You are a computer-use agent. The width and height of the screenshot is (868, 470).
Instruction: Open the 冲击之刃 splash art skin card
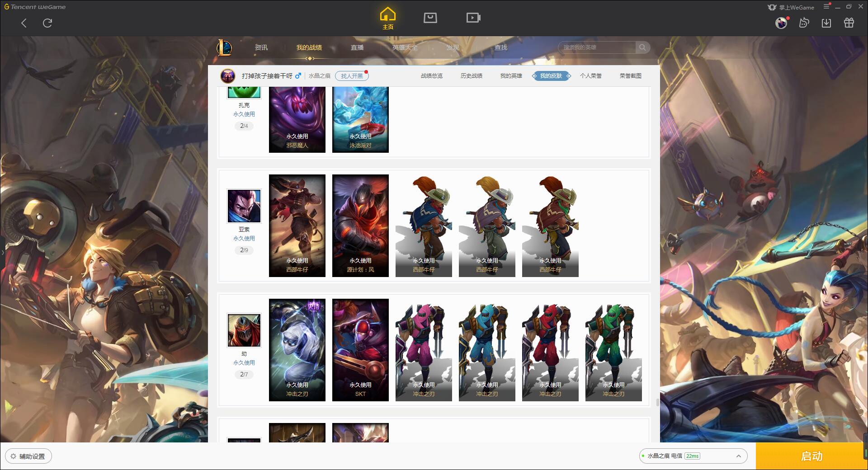(297, 350)
